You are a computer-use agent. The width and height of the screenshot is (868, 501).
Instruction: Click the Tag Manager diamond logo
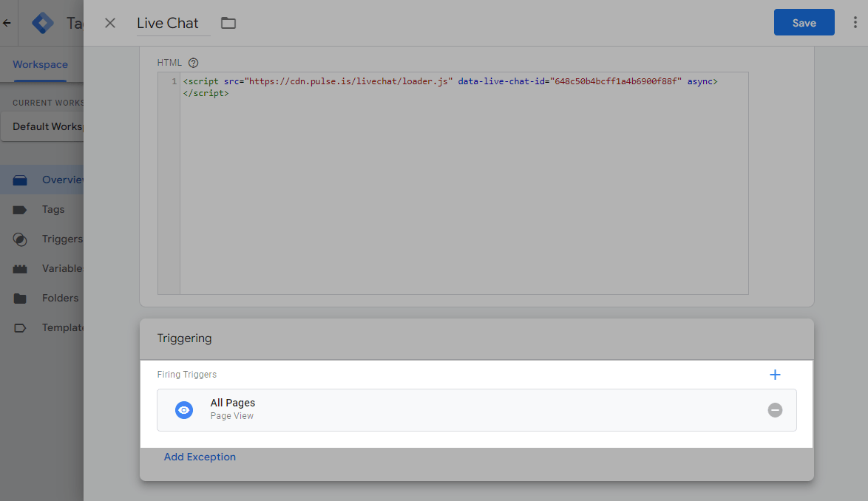[42, 22]
